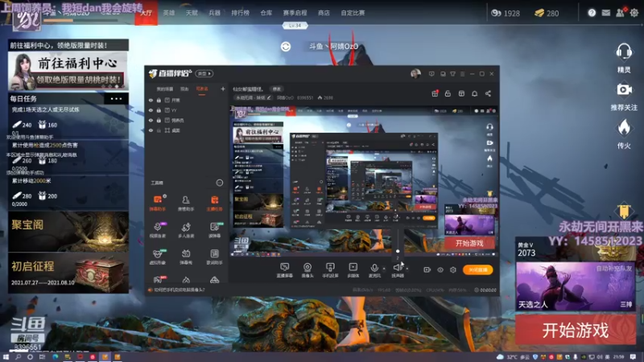644x362 pixels.
Task: Open the 多人连麦 tool
Action: pos(186,230)
